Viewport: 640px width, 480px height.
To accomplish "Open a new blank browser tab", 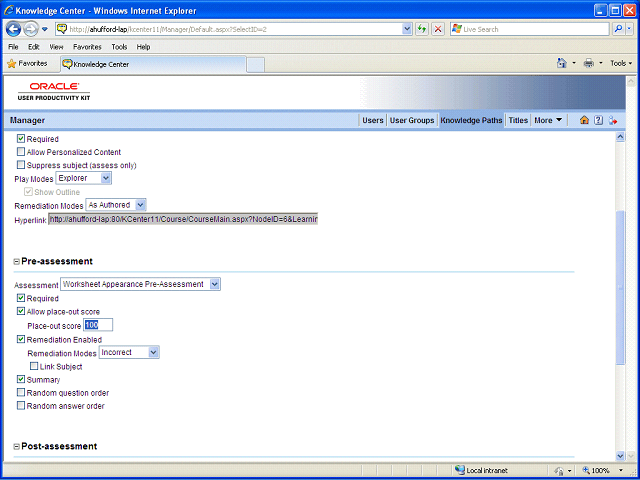I will point(256,65).
